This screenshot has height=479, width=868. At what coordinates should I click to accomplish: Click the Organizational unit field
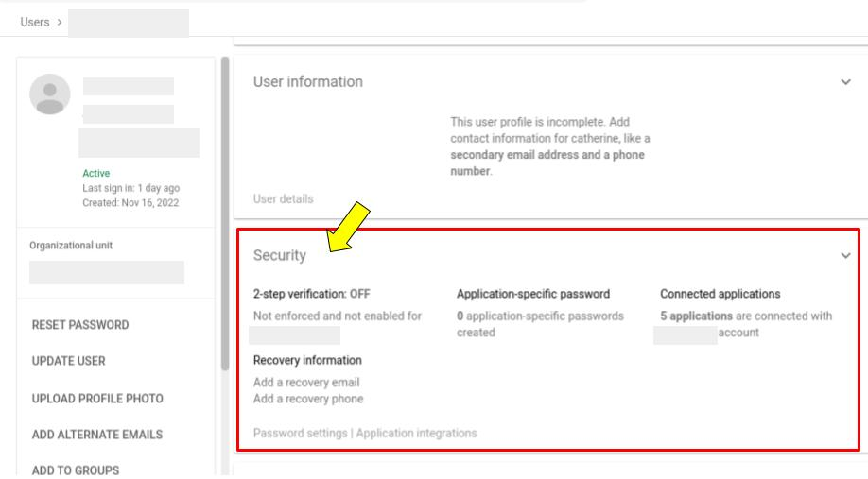pyautogui.click(x=107, y=273)
